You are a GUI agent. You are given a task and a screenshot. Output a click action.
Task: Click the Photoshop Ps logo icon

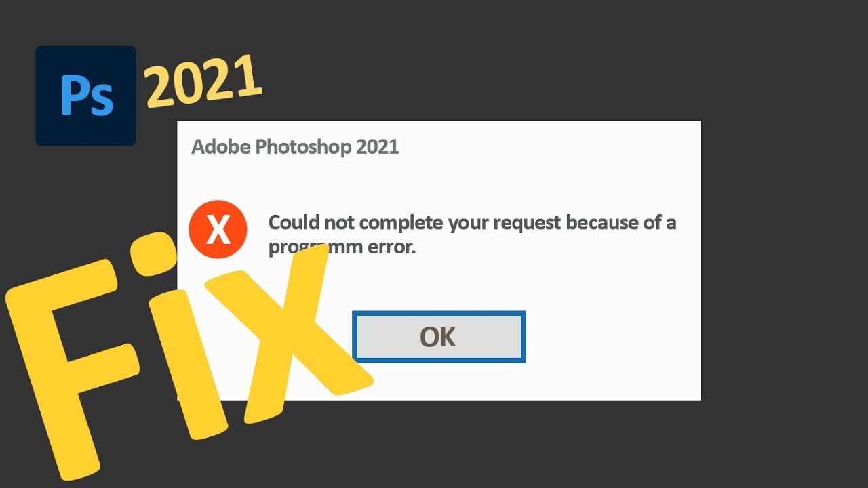(85, 96)
